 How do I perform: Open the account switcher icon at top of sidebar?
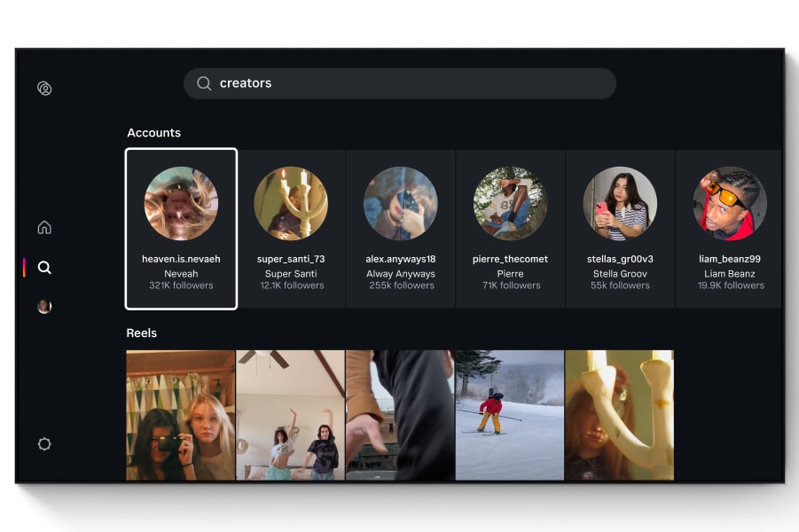point(44,89)
